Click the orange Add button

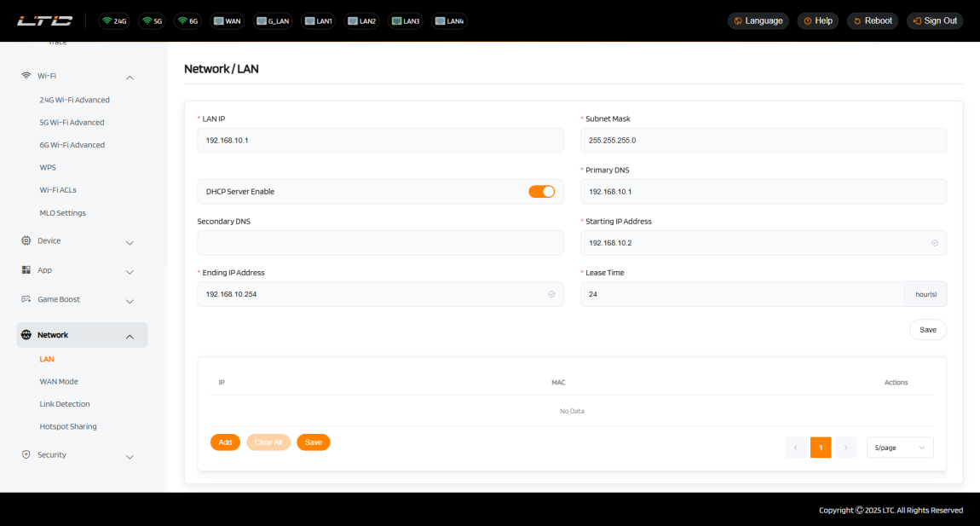pos(225,442)
